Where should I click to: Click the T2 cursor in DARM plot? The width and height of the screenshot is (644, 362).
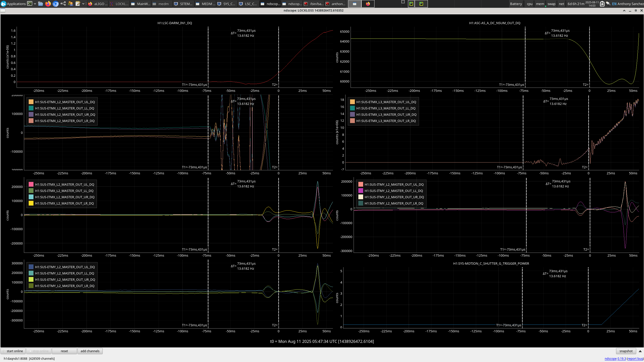[279, 57]
